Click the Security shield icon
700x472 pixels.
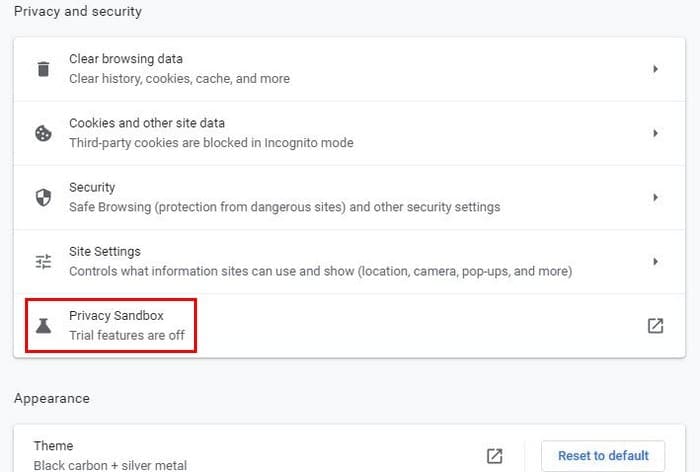click(x=43, y=197)
